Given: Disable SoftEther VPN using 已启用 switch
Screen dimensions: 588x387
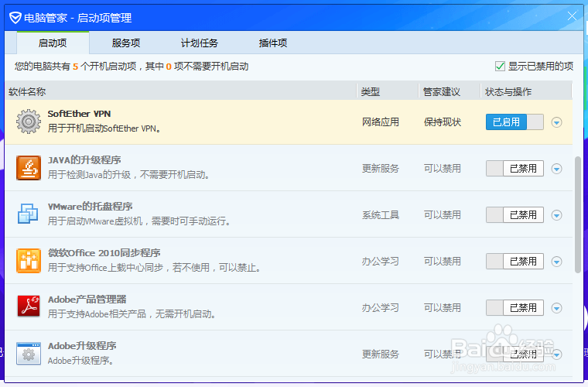Looking at the screenshot, I should pos(514,122).
